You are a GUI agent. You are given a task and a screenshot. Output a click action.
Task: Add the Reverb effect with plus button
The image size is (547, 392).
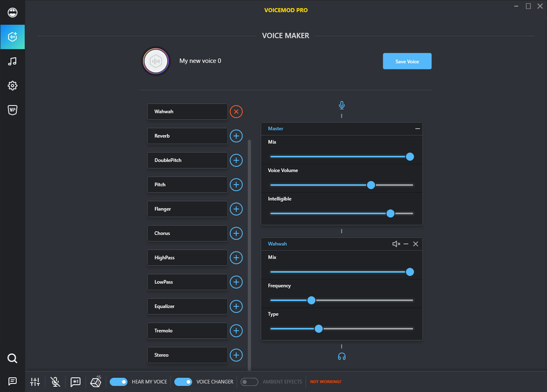coord(236,136)
